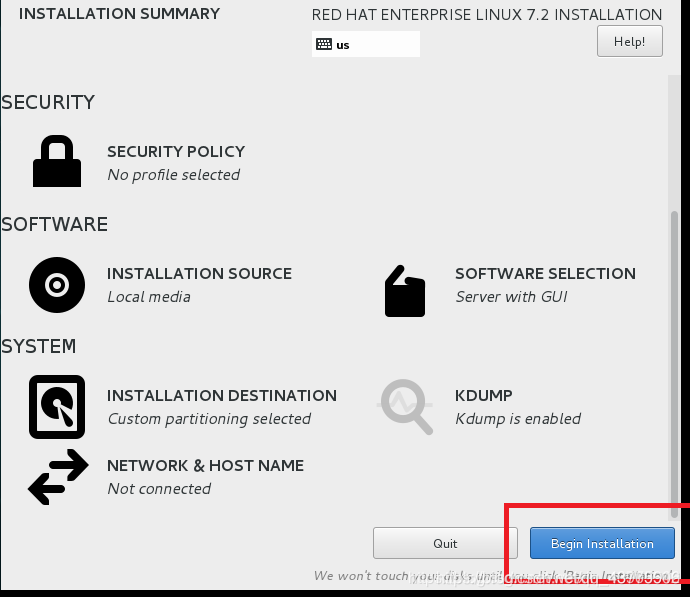Screen dimensions: 690x597
Task: Click the keyboard layout icon
Action: 324,44
